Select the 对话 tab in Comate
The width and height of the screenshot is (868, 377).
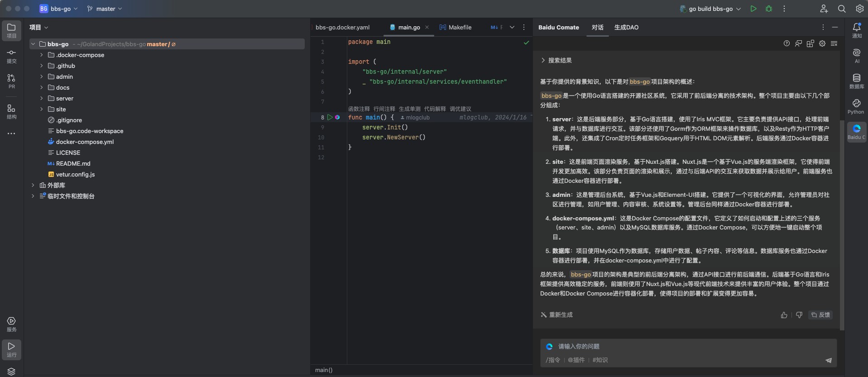pyautogui.click(x=597, y=27)
